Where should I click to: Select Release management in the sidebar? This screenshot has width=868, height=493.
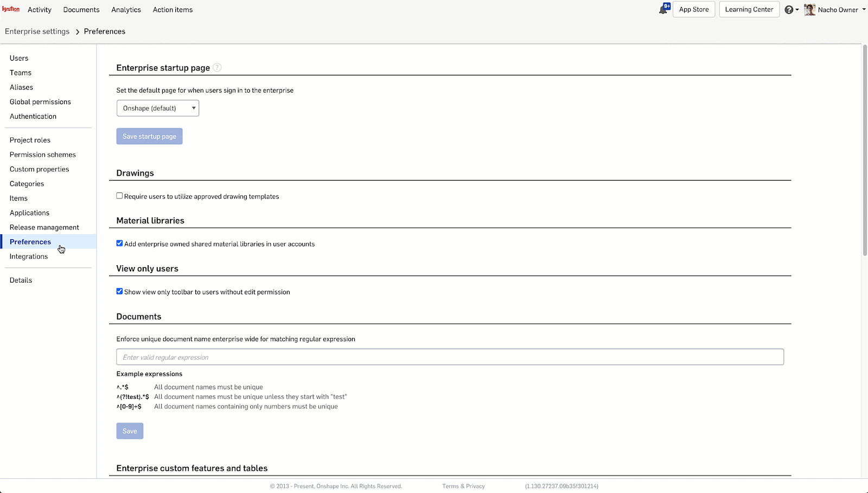(x=44, y=227)
